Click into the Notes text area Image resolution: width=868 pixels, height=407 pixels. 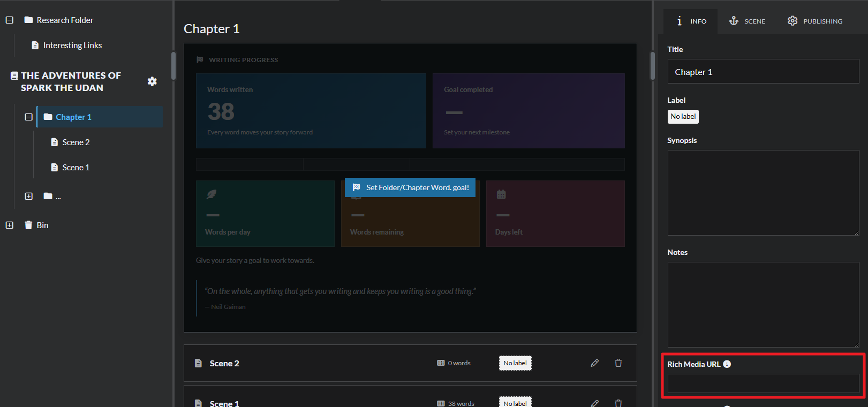tap(763, 305)
